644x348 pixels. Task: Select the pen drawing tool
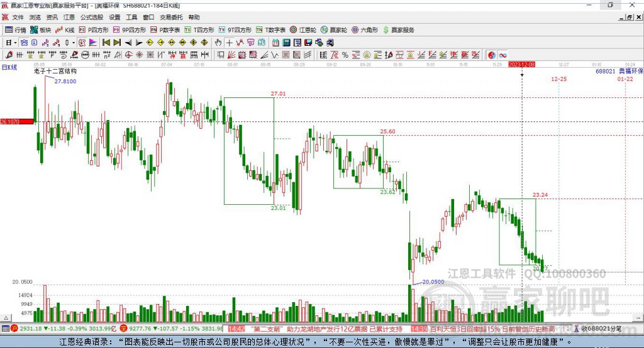tap(9, 55)
